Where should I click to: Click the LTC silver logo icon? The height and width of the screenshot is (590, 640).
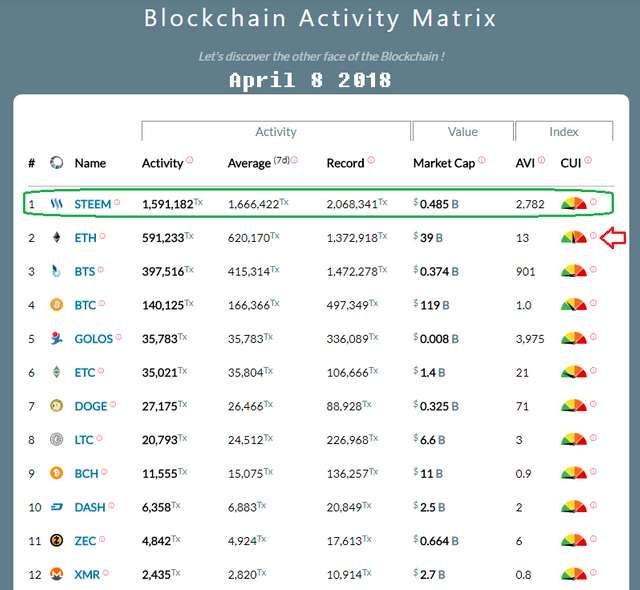point(56,439)
